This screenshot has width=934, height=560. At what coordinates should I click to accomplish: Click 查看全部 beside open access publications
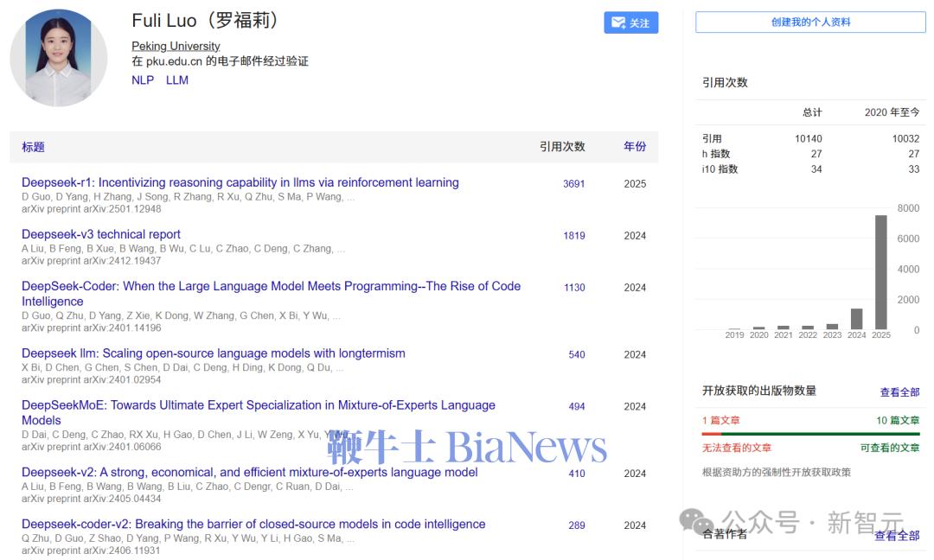tap(899, 392)
